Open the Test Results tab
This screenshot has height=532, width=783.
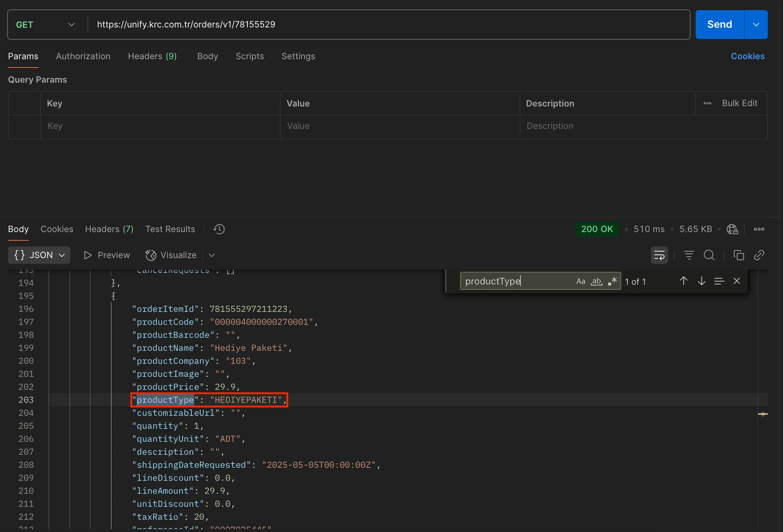(x=170, y=229)
